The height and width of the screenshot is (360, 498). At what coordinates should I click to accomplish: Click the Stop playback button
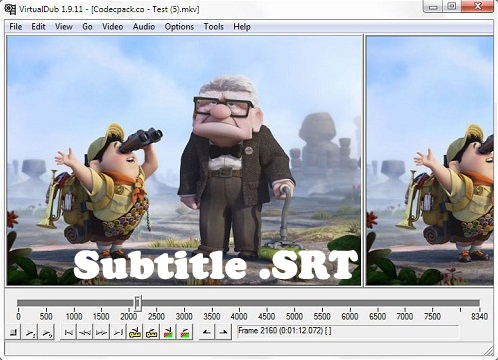[13, 332]
